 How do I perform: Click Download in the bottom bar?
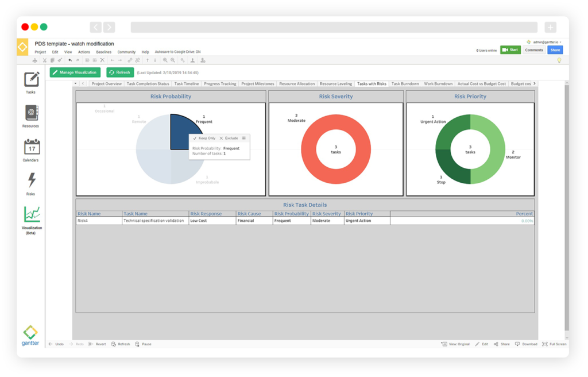coord(526,344)
